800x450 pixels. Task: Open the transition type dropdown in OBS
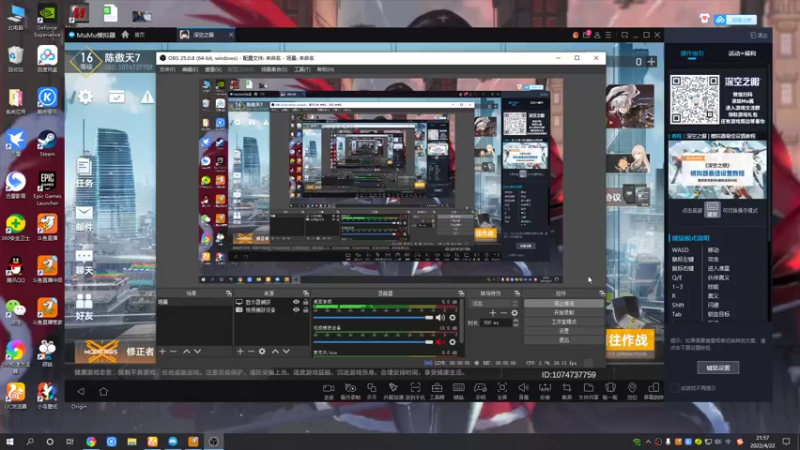coord(495,304)
